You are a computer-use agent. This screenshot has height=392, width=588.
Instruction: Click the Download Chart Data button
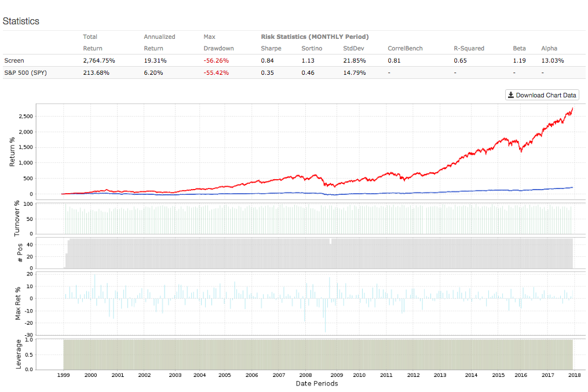click(x=542, y=95)
